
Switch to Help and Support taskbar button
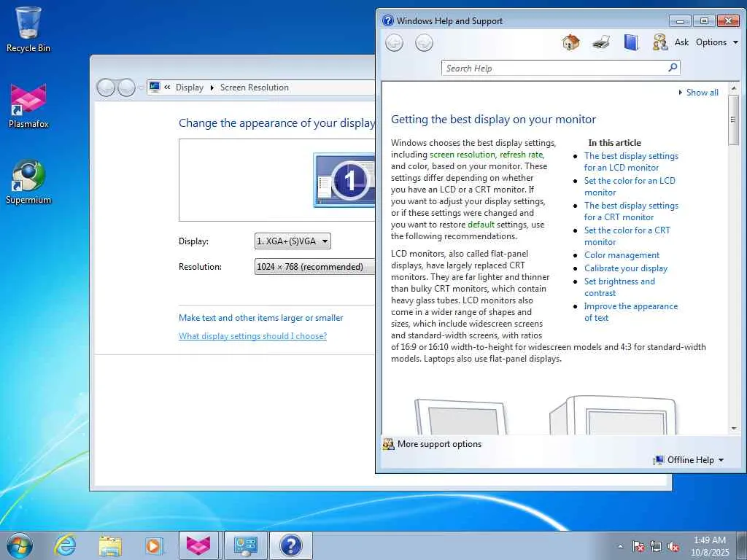coord(291,545)
